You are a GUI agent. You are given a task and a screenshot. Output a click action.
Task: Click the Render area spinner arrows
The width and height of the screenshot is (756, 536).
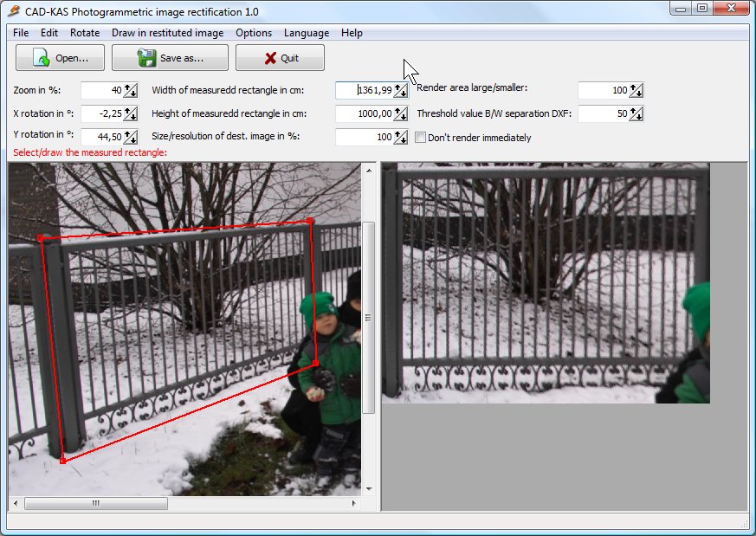[636, 90]
